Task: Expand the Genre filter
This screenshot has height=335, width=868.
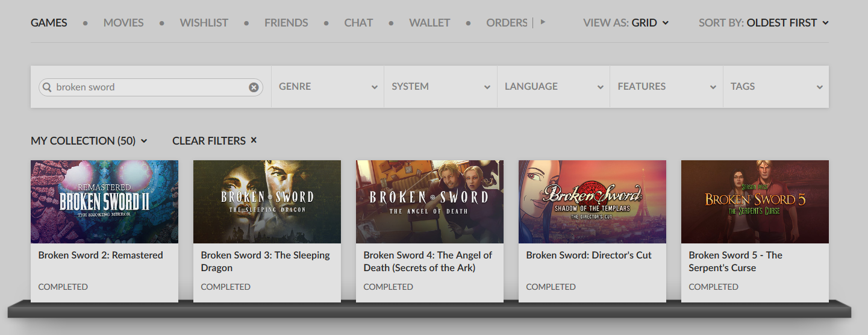Action: coord(328,87)
